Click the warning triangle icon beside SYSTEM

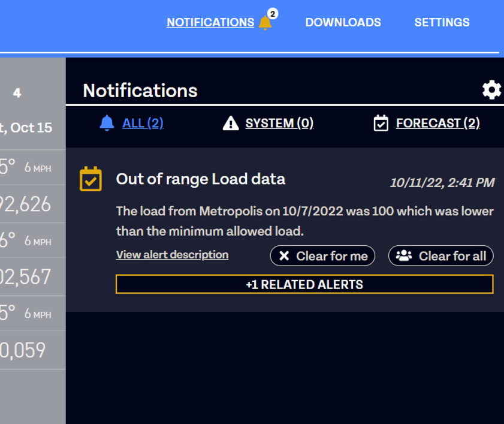(x=231, y=123)
